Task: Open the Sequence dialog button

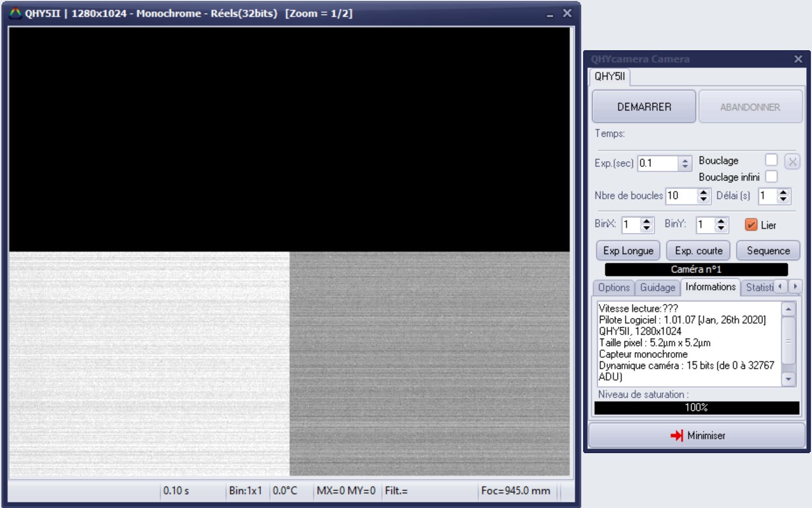Action: click(768, 250)
